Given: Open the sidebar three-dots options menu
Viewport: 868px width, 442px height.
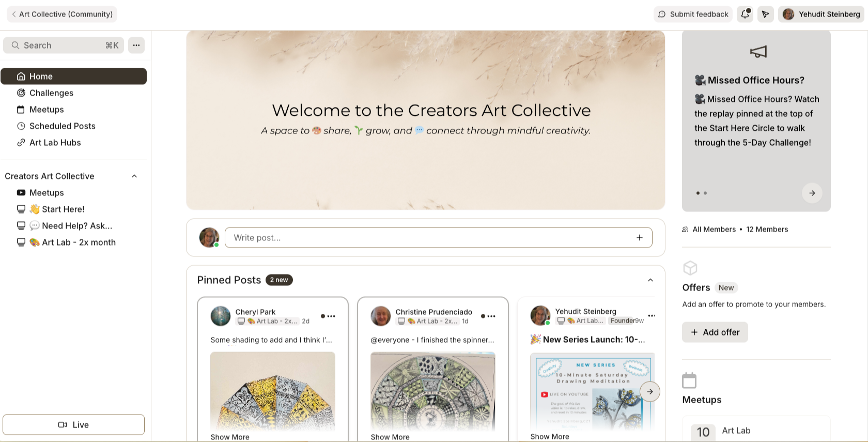Looking at the screenshot, I should [x=136, y=45].
